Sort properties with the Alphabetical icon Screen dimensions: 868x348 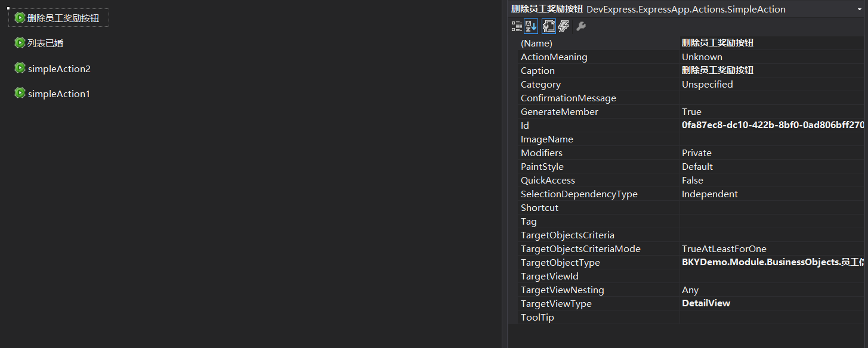[531, 26]
